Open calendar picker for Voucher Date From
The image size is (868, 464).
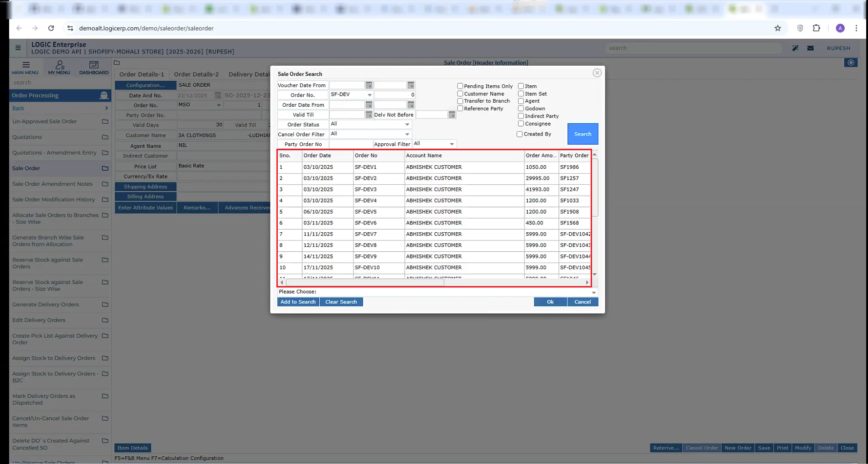point(369,85)
